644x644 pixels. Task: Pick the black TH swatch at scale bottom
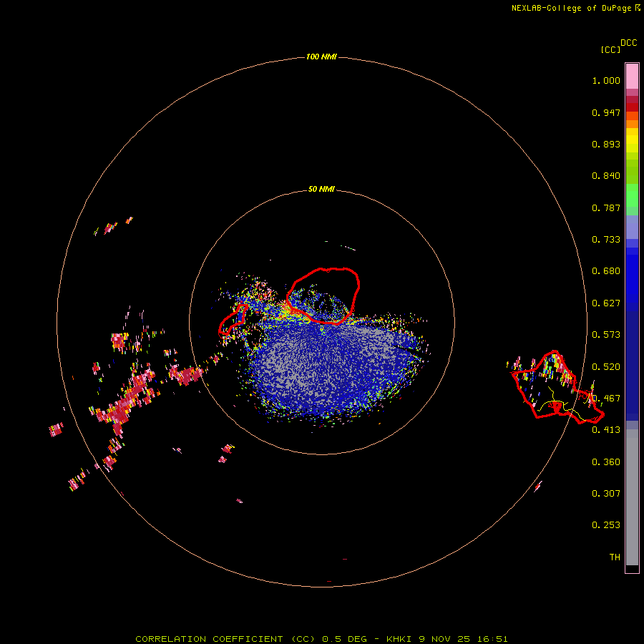click(632, 568)
